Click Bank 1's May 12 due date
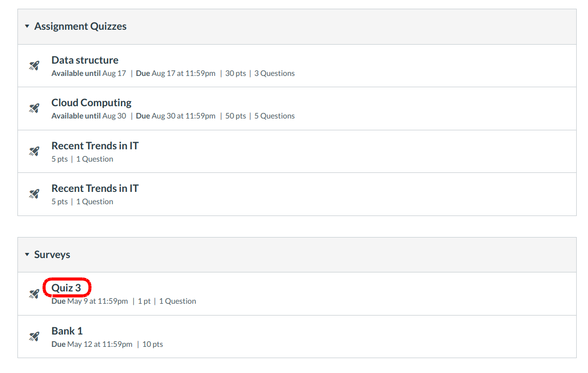 click(99, 344)
